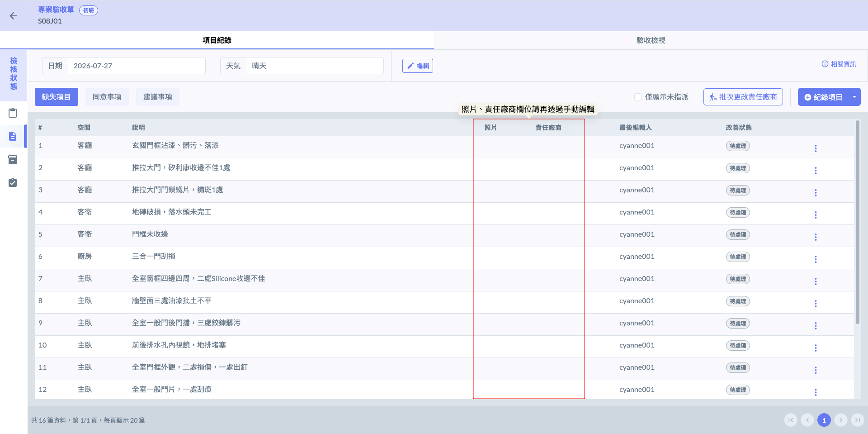Jump to last page of results
The width and height of the screenshot is (868, 434).
(857, 420)
